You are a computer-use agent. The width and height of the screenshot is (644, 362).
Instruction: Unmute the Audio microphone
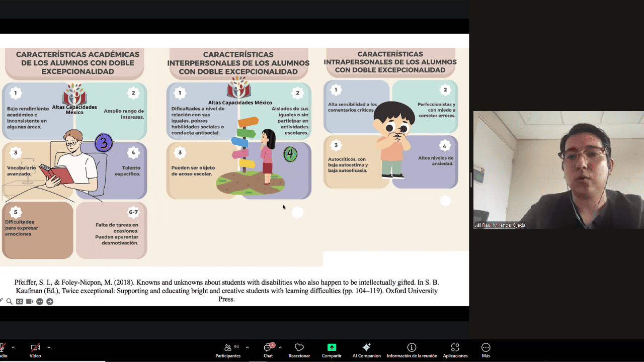(x=3, y=349)
